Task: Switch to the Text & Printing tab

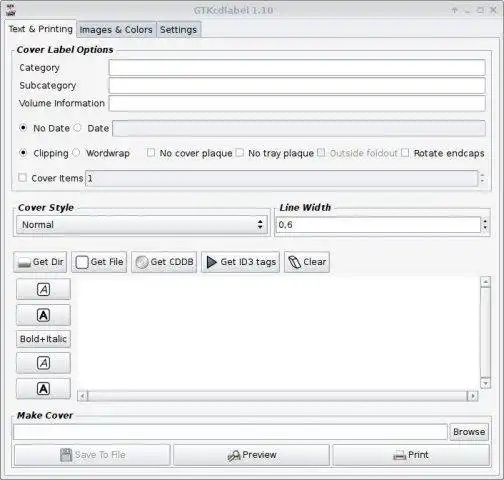Action: (x=41, y=29)
